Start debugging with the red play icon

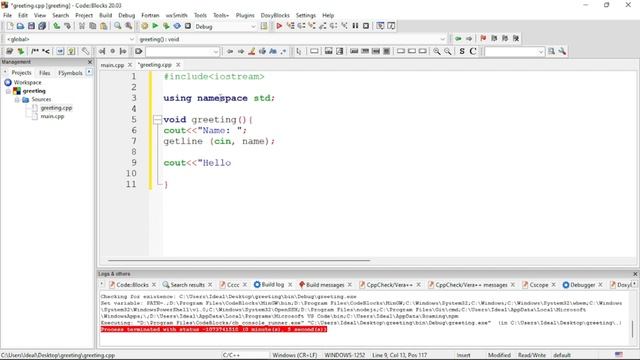pos(279,26)
